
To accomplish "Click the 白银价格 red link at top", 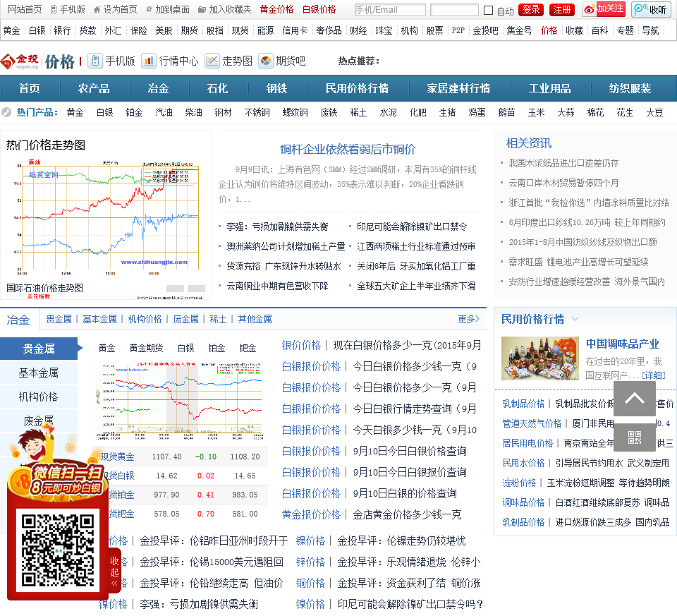I will (319, 9).
